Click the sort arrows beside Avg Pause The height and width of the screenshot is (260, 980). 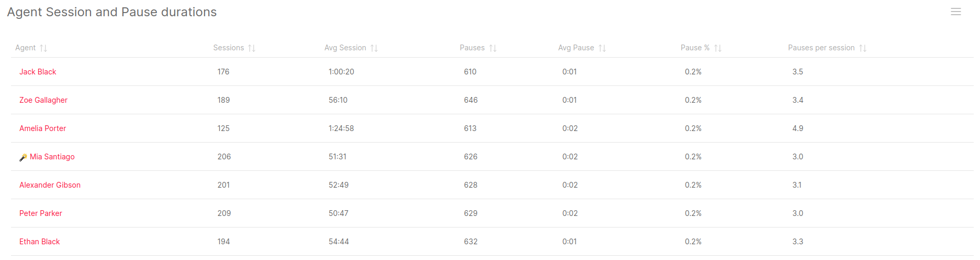(x=602, y=48)
